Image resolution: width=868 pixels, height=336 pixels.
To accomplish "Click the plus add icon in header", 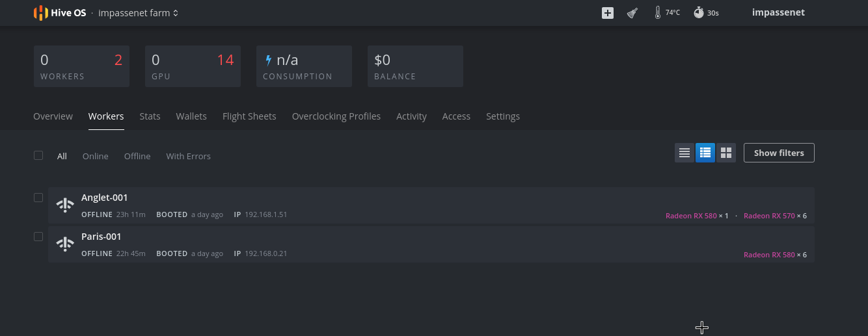I will coord(608,13).
